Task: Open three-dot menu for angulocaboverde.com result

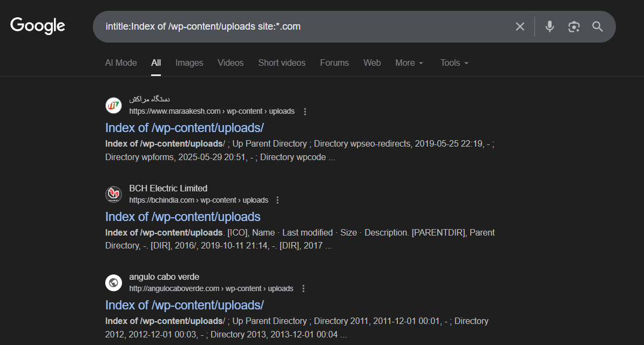Action: (x=303, y=288)
